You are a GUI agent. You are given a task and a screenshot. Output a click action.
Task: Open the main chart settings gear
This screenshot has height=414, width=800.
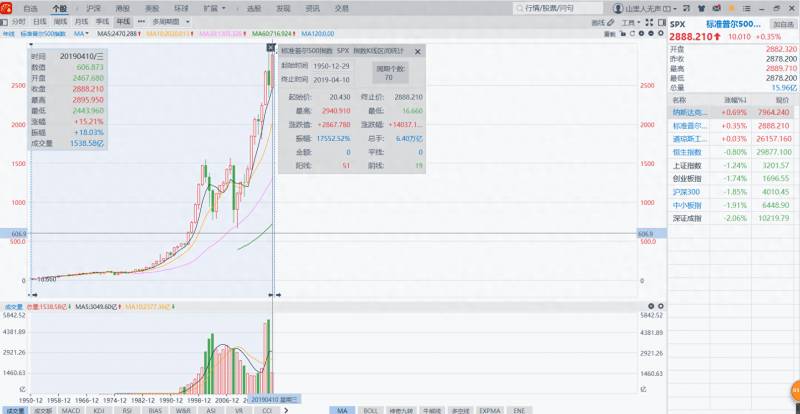[661, 33]
